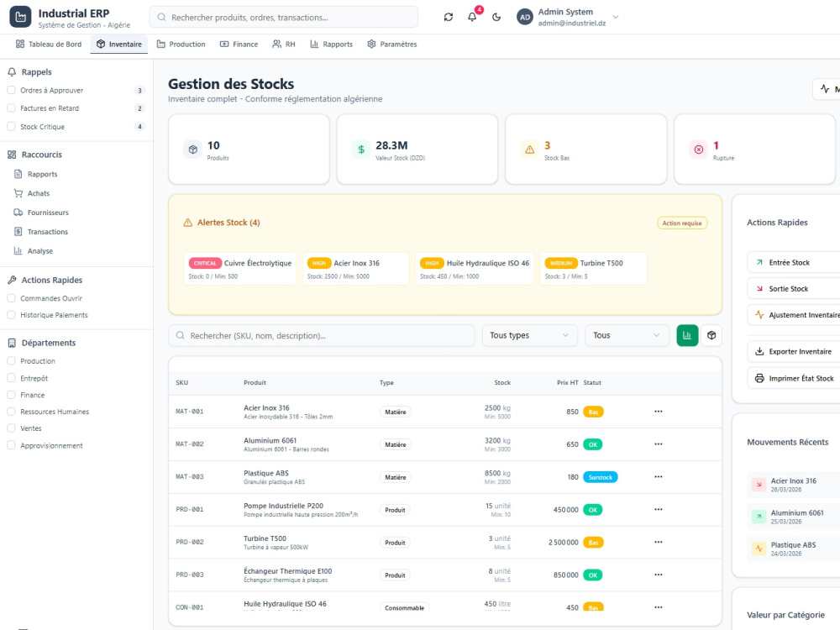Check Stock Critique reminder

tap(11, 127)
